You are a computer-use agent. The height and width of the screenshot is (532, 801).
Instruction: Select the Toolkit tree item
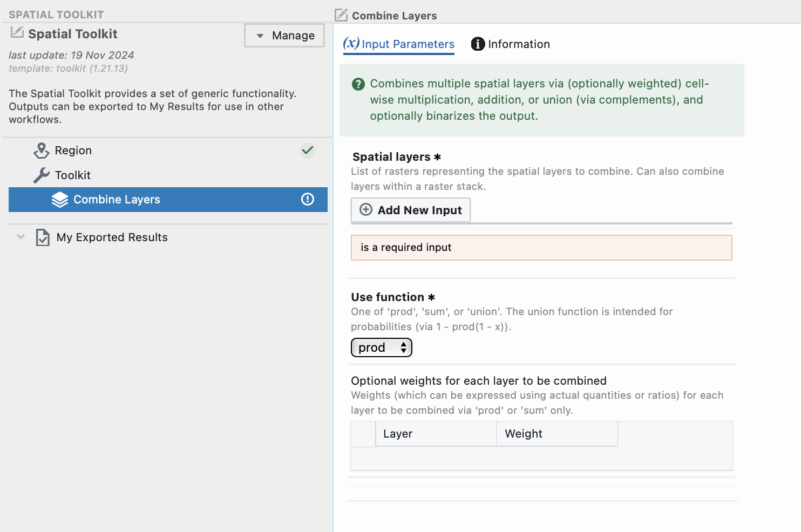pyautogui.click(x=72, y=175)
